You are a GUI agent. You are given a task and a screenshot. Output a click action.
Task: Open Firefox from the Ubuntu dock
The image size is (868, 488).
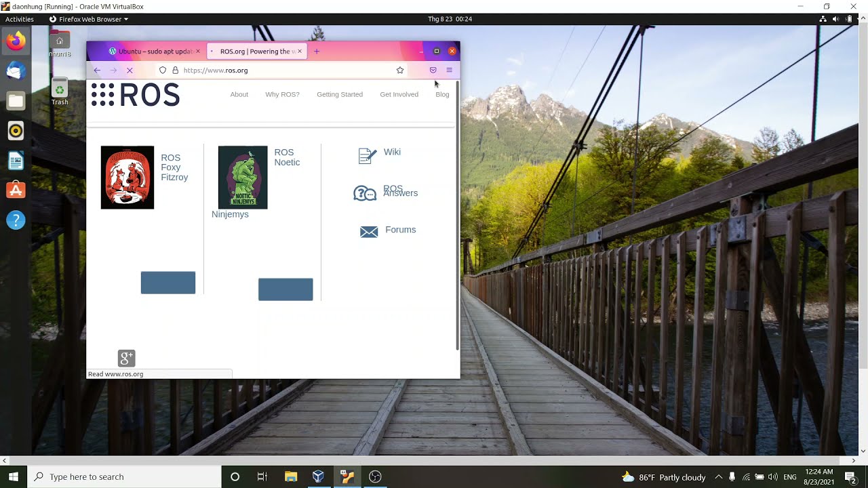pyautogui.click(x=16, y=41)
